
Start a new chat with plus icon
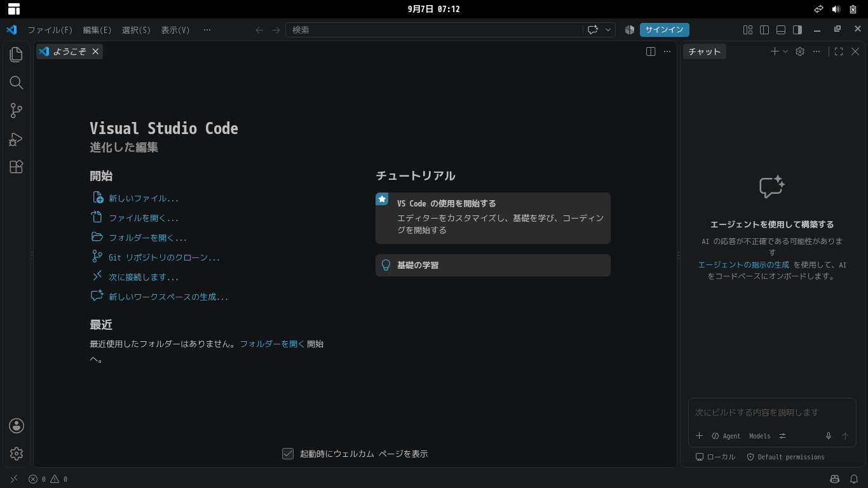pos(775,51)
